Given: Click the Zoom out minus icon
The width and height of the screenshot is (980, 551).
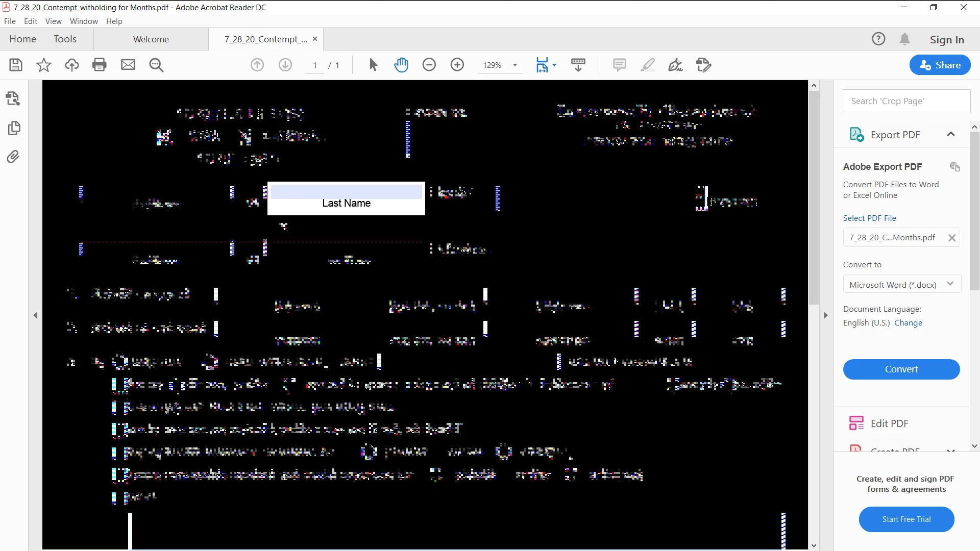Looking at the screenshot, I should pos(429,65).
